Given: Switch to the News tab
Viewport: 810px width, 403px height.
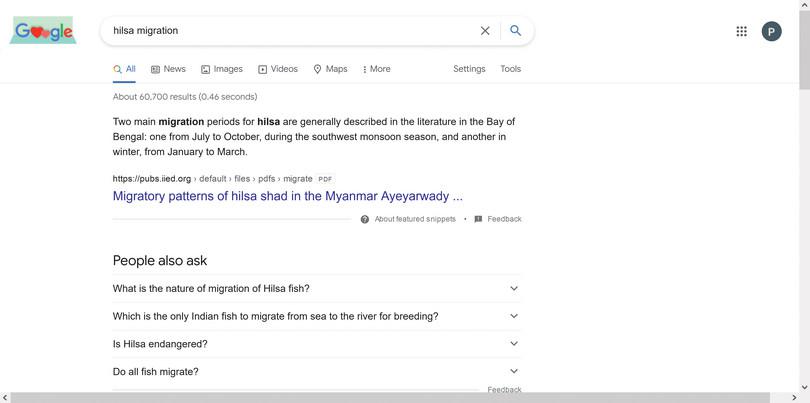Looking at the screenshot, I should point(168,69).
